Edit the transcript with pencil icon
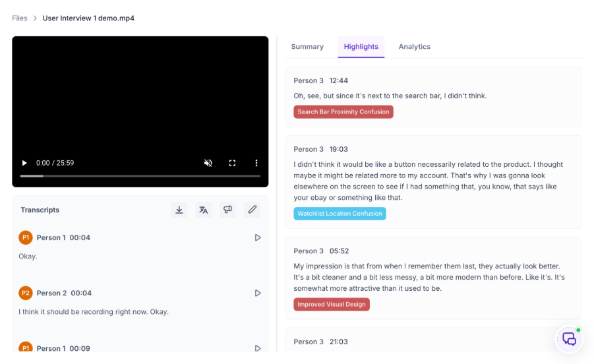 [252, 210]
